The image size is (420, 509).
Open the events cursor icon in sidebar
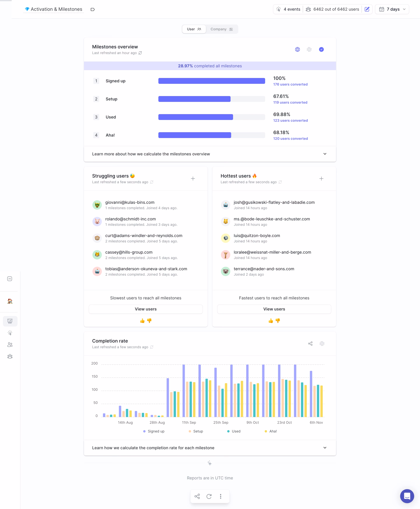click(10, 333)
